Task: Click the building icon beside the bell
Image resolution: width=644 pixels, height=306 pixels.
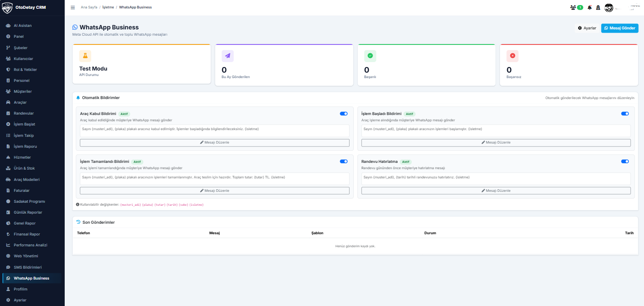Action: point(598,8)
